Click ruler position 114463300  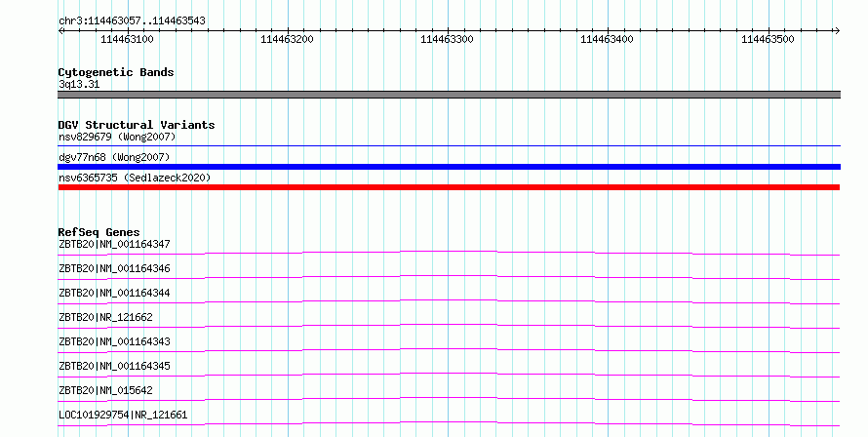[x=448, y=39]
